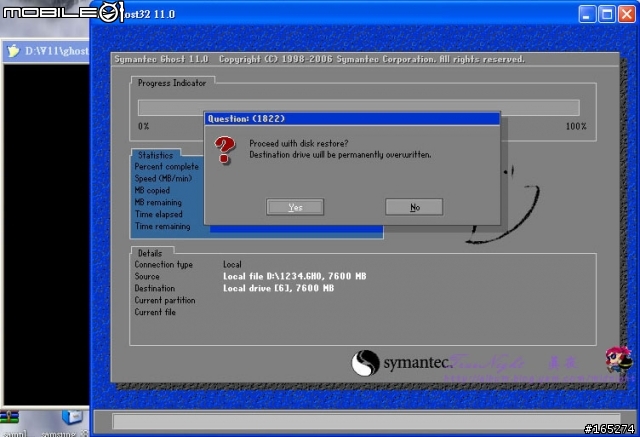
Task: Click destination value 'Local drive [6], 7600 MB'
Action: coord(278,288)
